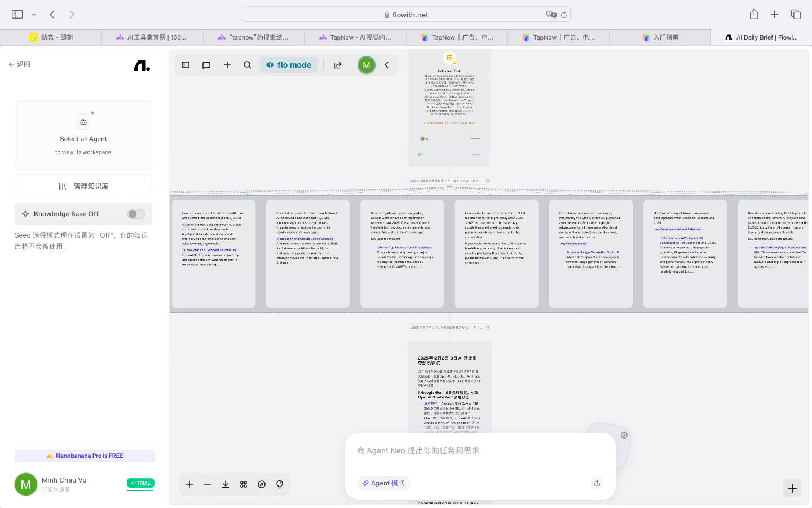Click the Agent Neo task input field
The height and width of the screenshot is (508, 812).
[x=479, y=450]
